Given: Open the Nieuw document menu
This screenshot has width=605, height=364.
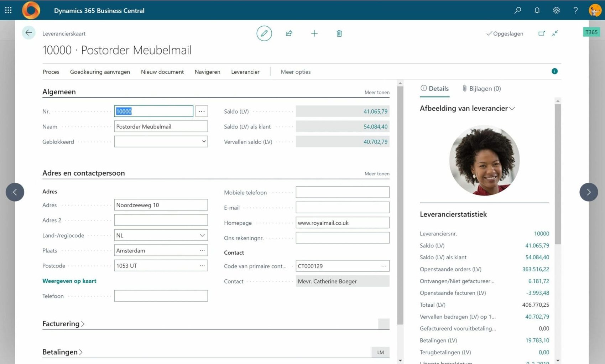Looking at the screenshot, I should (x=162, y=72).
